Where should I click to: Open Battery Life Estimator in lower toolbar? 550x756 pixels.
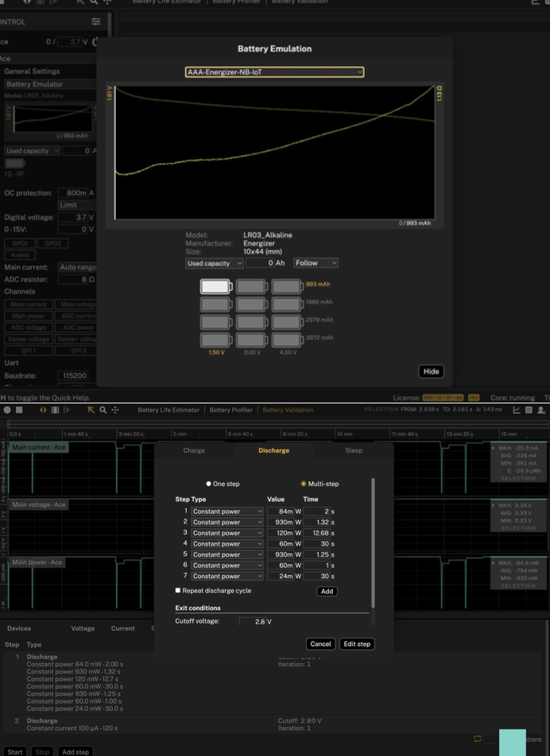coord(168,410)
